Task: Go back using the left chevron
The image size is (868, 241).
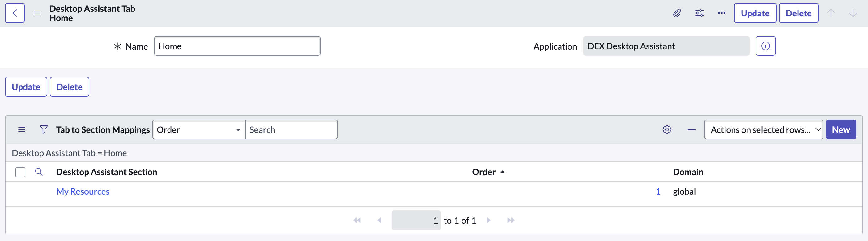Action: coord(15,13)
